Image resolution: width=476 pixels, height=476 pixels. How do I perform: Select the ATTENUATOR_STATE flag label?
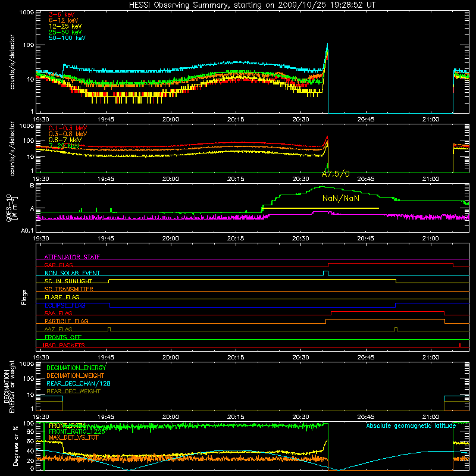click(x=72, y=257)
